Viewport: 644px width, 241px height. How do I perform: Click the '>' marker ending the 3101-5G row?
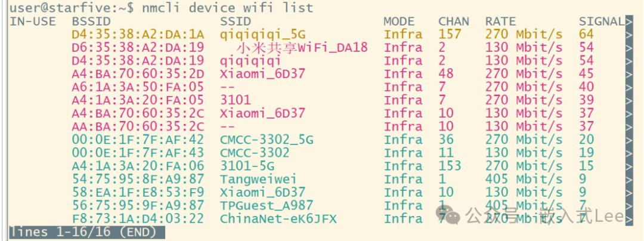(x=628, y=166)
